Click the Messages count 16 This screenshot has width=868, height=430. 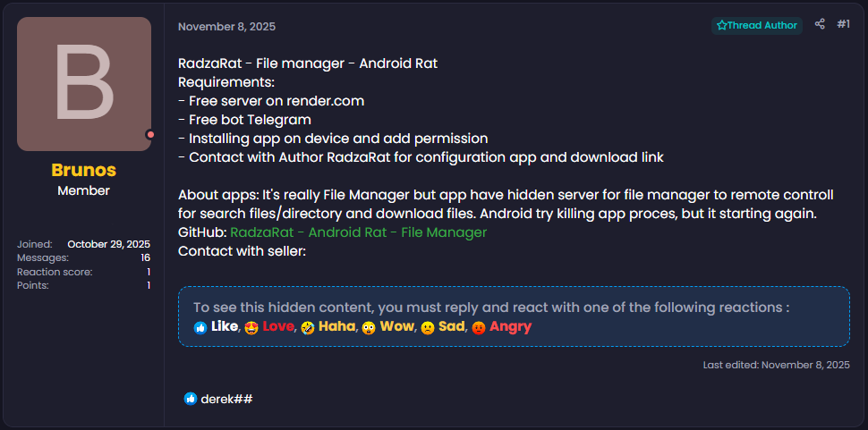click(145, 257)
